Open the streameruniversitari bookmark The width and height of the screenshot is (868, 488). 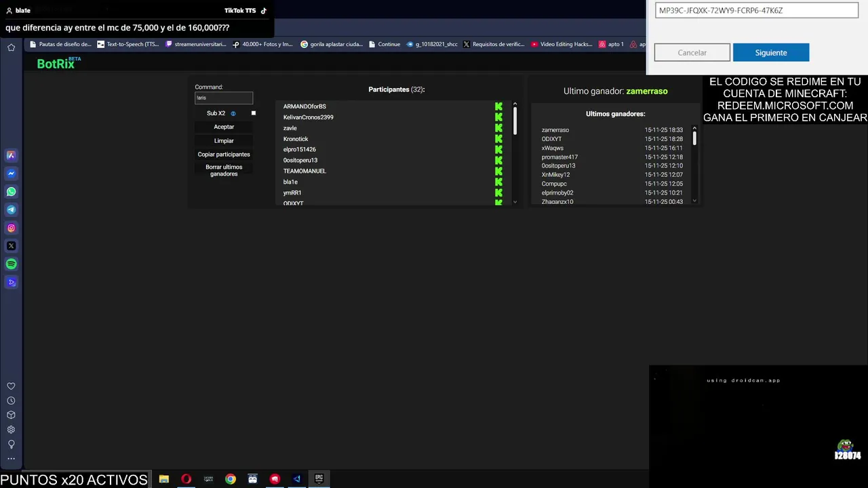[x=196, y=44]
